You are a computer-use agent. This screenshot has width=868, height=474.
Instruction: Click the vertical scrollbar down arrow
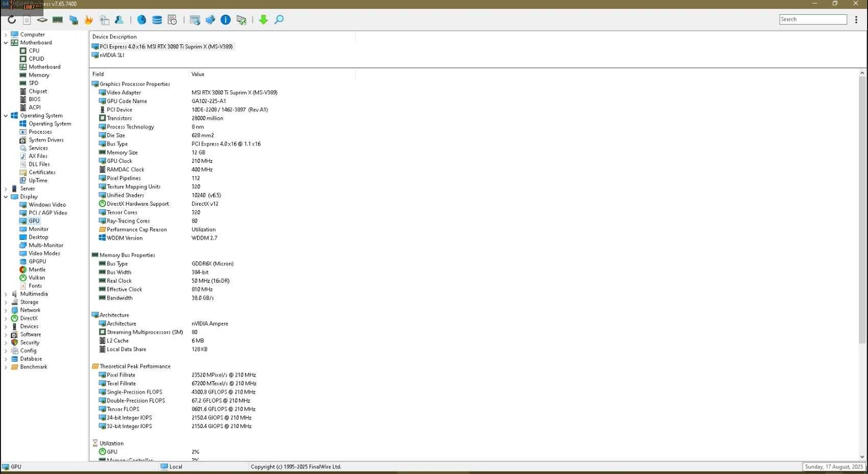point(862,457)
